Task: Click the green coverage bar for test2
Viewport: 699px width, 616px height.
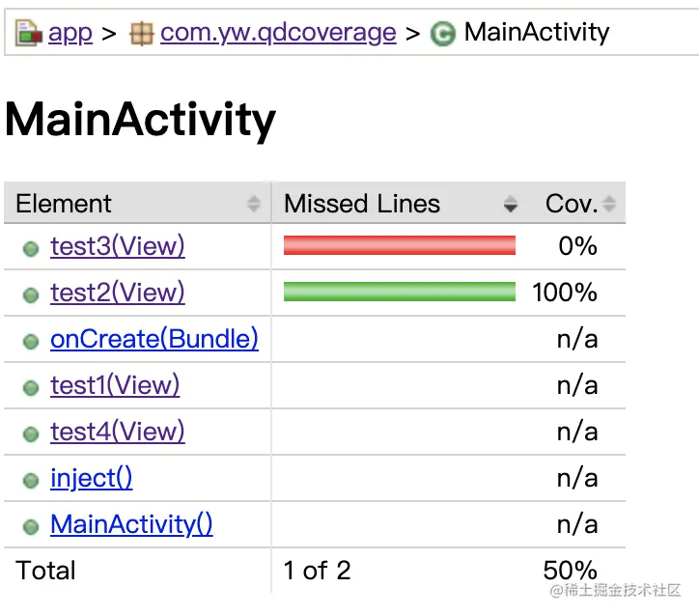Action: [399, 293]
